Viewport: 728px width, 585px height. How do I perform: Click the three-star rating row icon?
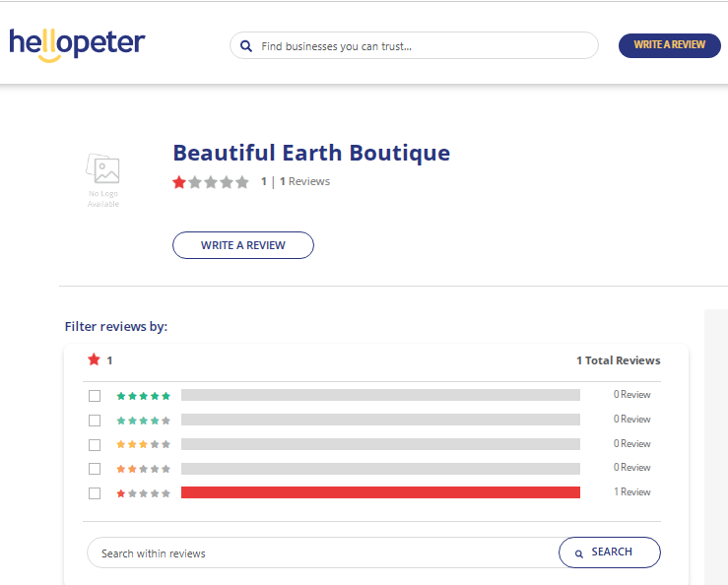(x=144, y=445)
